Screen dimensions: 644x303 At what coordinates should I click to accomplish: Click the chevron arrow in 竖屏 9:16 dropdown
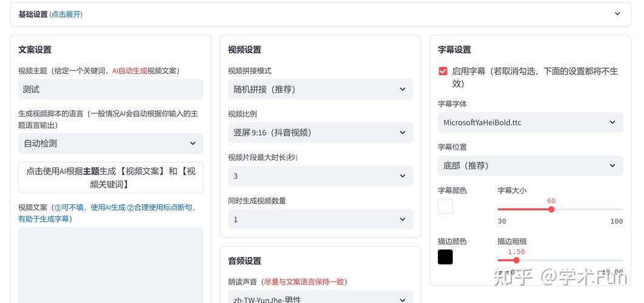pos(403,133)
